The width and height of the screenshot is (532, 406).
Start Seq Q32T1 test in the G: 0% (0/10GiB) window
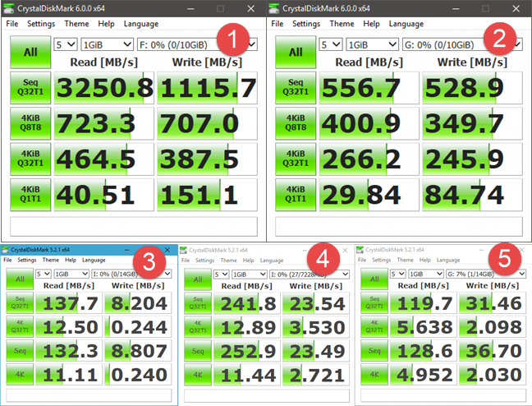296,88
